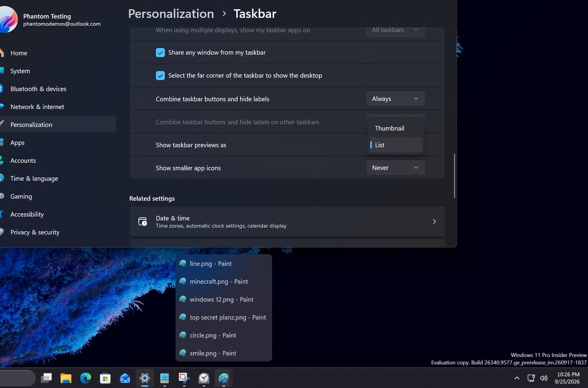Click Paint icon beside line.png

point(183,263)
